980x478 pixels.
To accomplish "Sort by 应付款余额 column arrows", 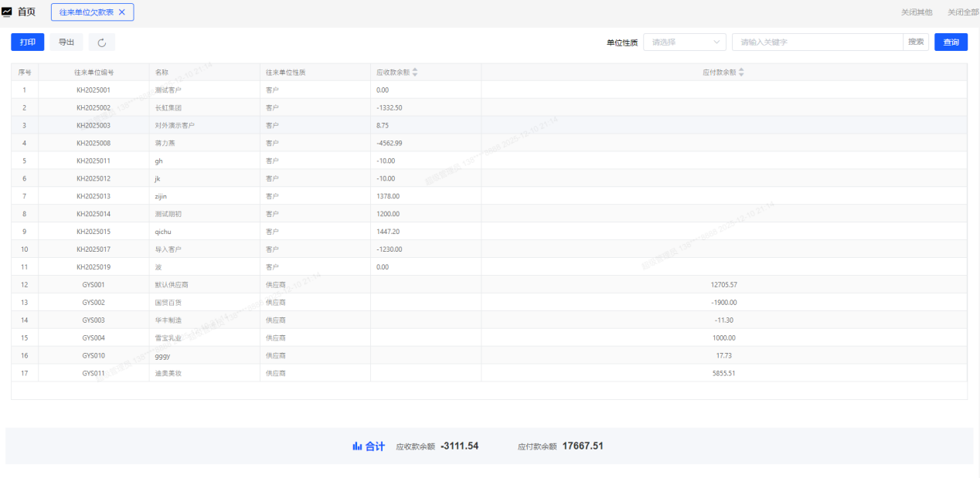I will 742,73.
